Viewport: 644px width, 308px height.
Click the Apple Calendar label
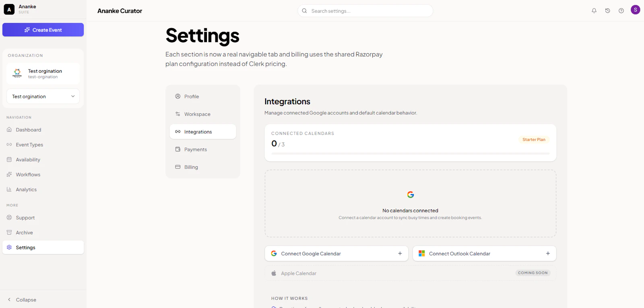299,273
